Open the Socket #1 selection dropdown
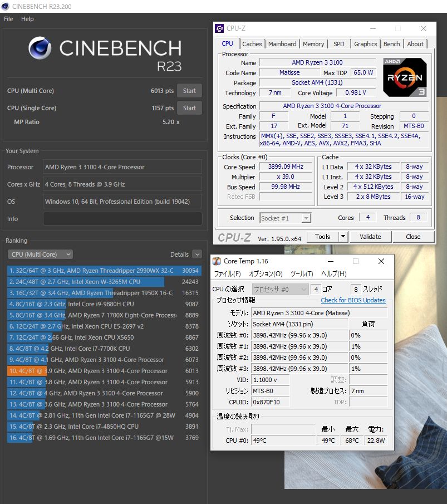This screenshot has height=504, width=447. click(x=285, y=218)
